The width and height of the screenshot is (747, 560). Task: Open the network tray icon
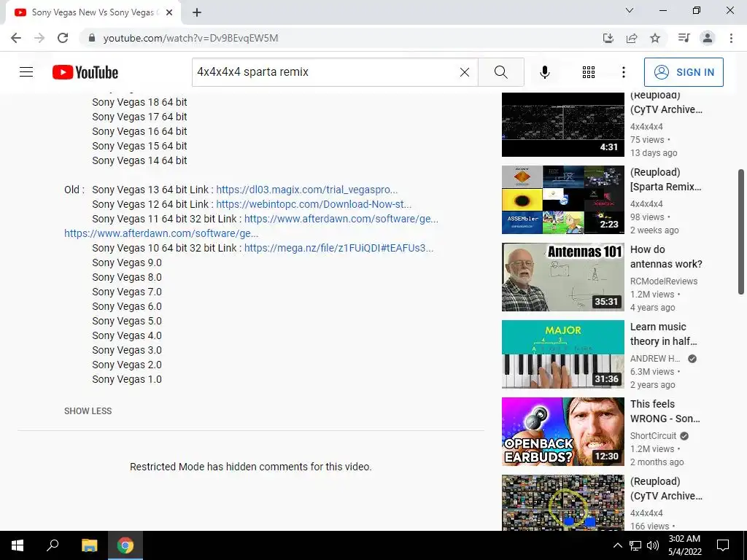click(635, 545)
